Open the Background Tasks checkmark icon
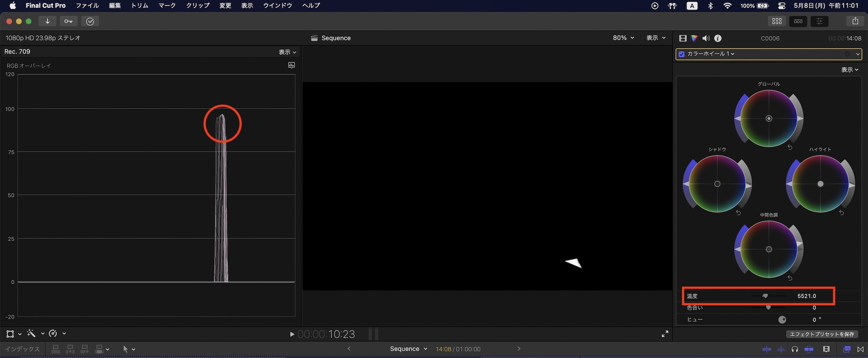 [x=90, y=21]
